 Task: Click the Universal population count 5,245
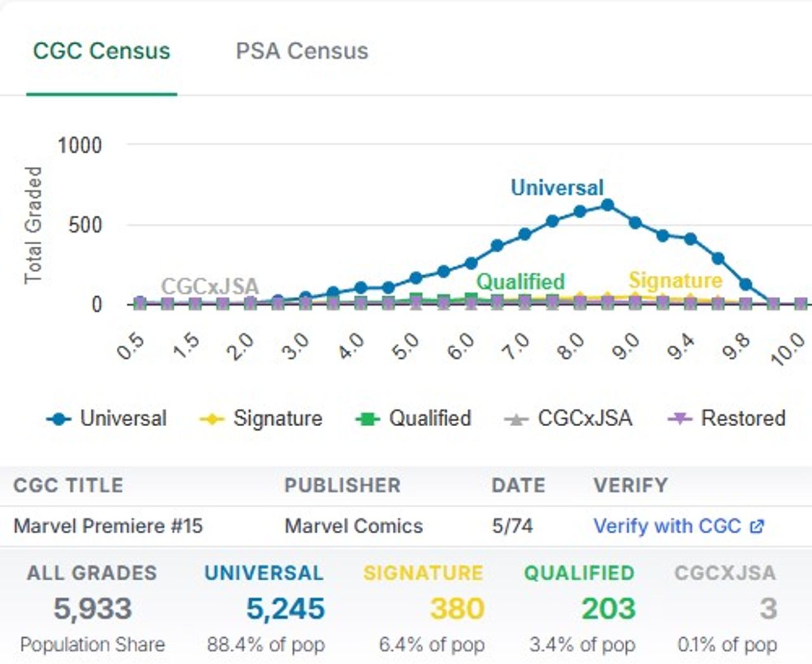point(285,609)
